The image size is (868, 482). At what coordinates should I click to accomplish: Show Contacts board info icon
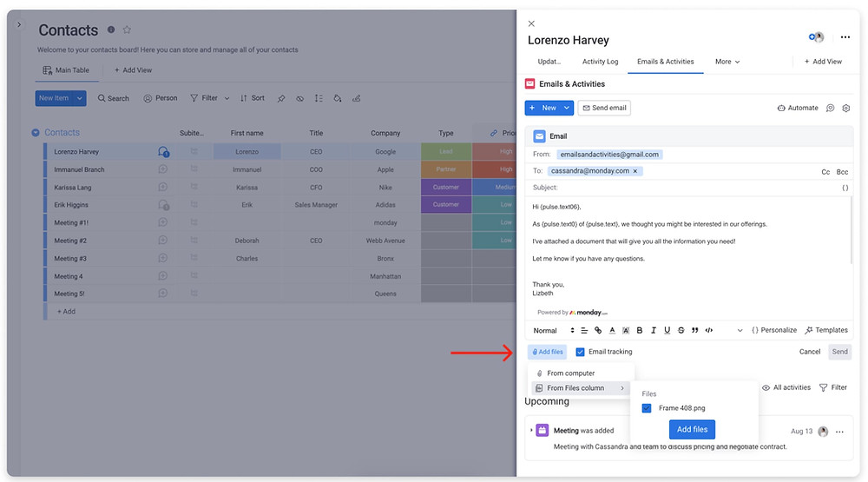(x=111, y=30)
